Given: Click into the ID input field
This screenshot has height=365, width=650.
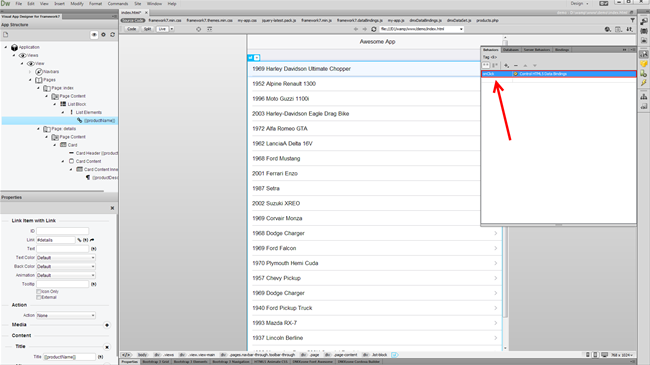Looking at the screenshot, I should pos(63,231).
